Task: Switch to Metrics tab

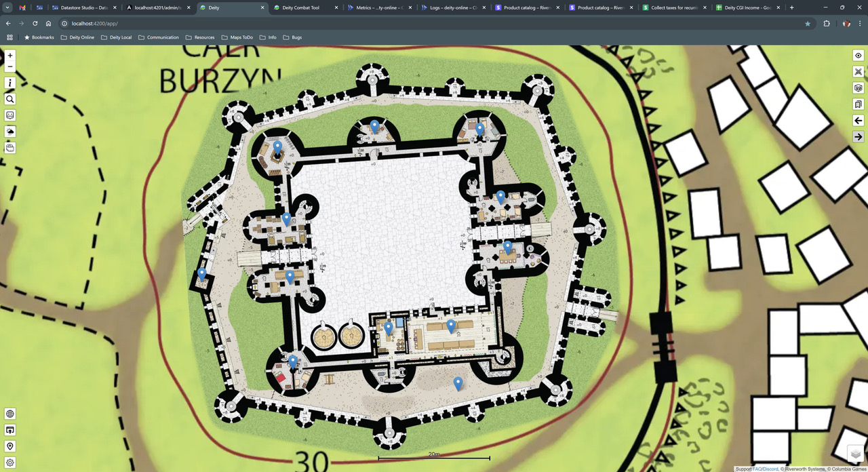Action: click(x=378, y=7)
